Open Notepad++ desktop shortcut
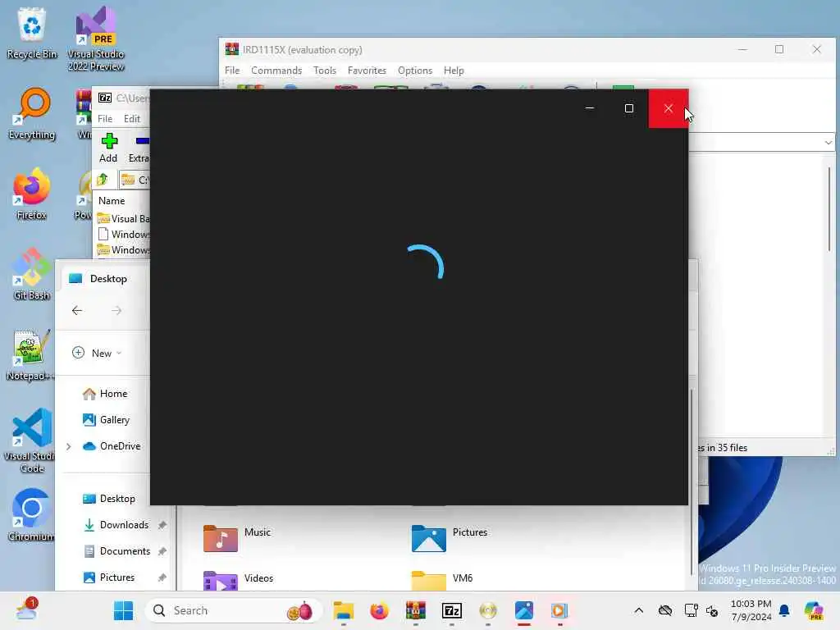 pyautogui.click(x=30, y=354)
